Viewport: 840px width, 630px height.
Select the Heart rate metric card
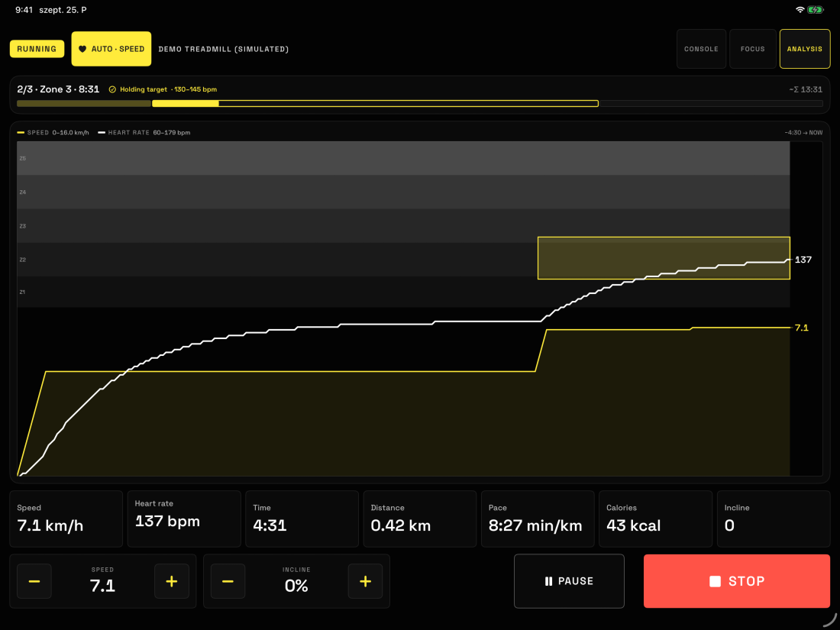pyautogui.click(x=184, y=519)
